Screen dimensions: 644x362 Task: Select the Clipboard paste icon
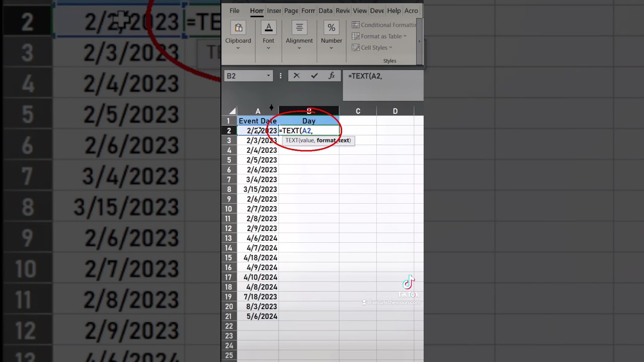pos(238,28)
